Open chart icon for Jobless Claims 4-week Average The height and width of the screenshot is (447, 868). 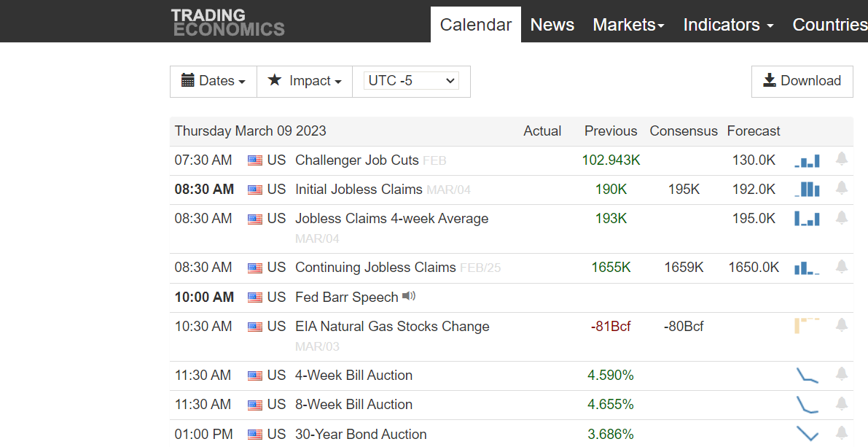point(807,218)
